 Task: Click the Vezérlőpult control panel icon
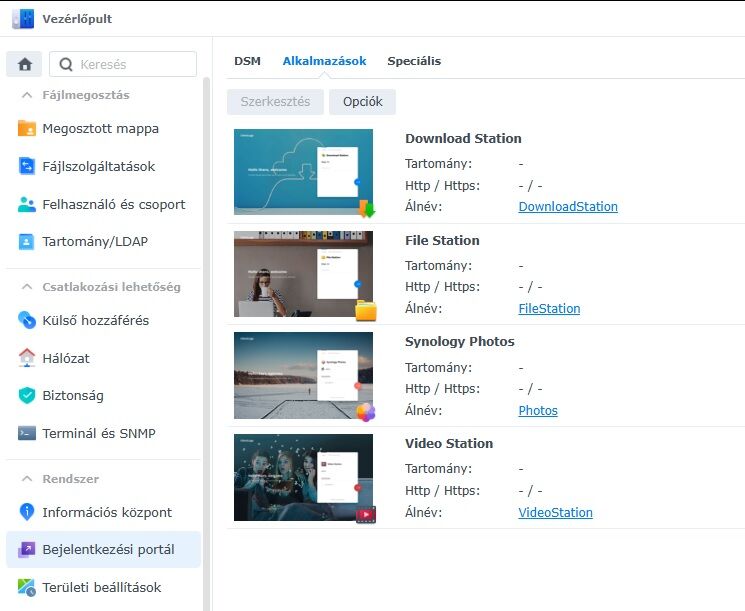click(23, 19)
